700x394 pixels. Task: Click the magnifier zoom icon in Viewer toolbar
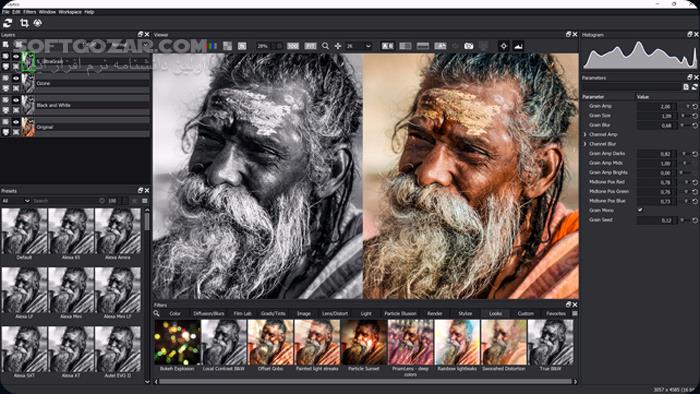tap(325, 46)
